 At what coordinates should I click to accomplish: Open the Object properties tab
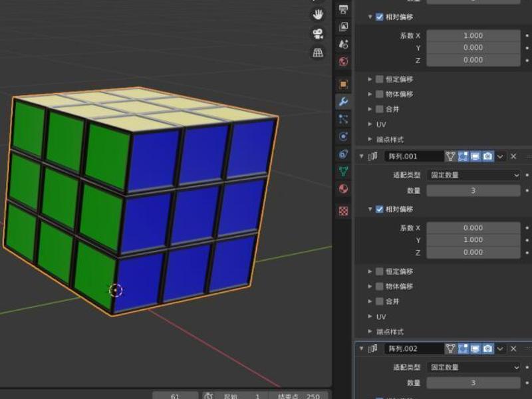(343, 84)
